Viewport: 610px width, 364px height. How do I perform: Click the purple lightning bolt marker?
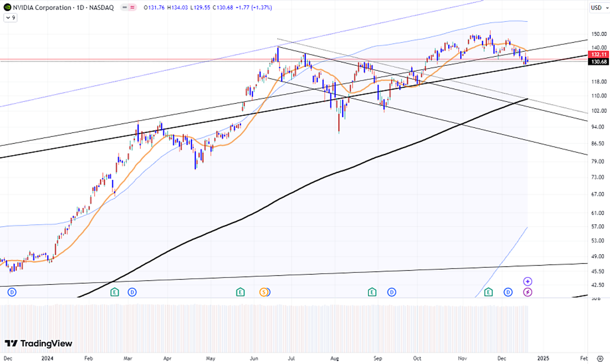tap(528, 292)
